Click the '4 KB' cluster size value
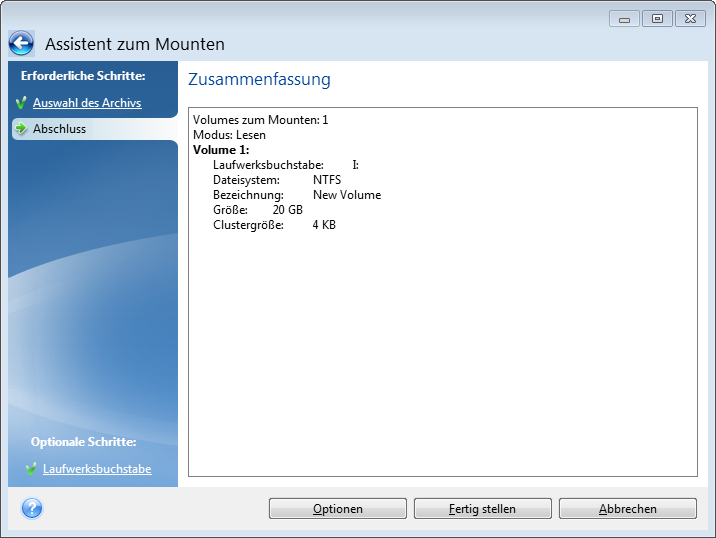 (x=324, y=225)
